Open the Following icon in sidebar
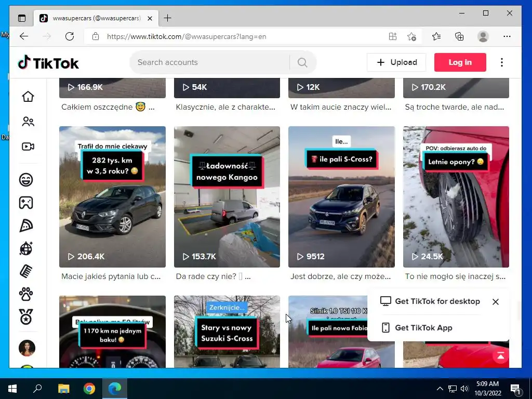The image size is (532, 399). click(28, 122)
